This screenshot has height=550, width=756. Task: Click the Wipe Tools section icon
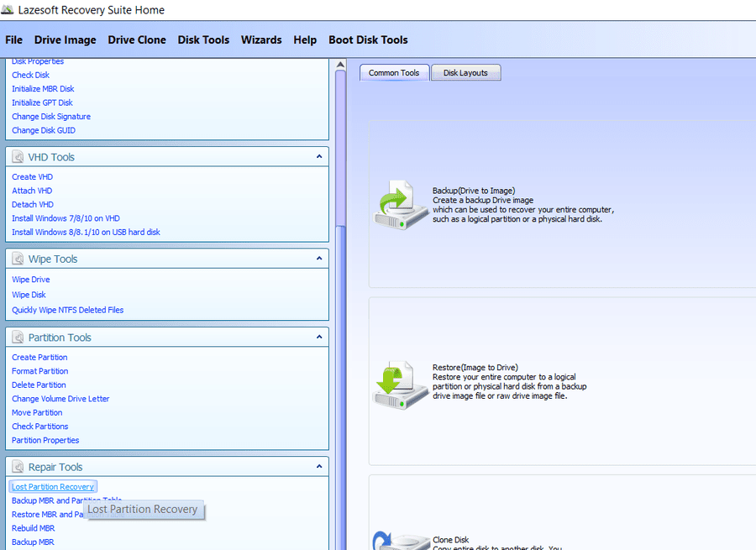click(18, 259)
